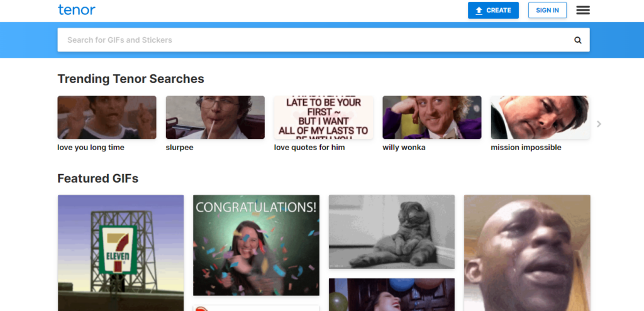Screen dimensions: 644x311
Task: Open the mission impossible trending thumbnail
Action: [x=540, y=117]
